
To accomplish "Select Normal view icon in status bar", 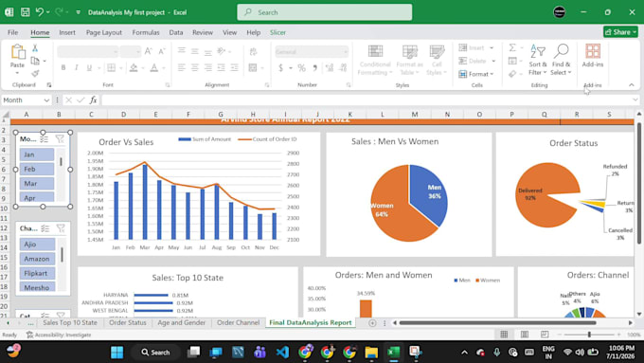I will 505,335.
